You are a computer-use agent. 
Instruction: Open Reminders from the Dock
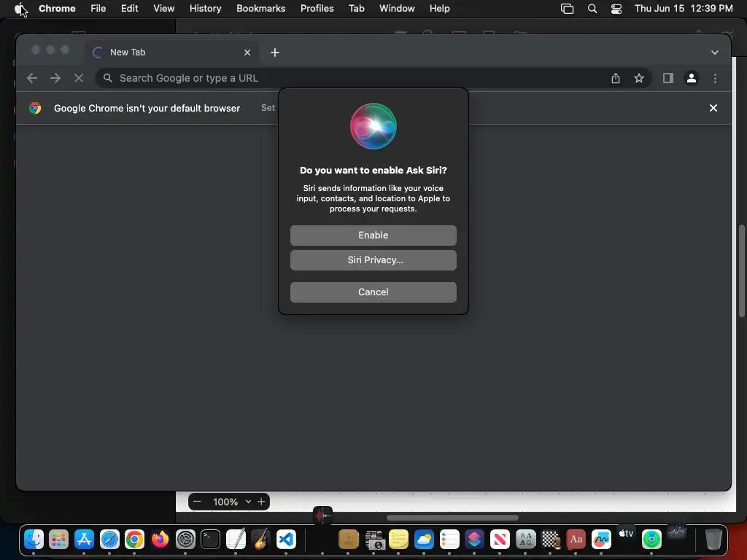pos(449,540)
